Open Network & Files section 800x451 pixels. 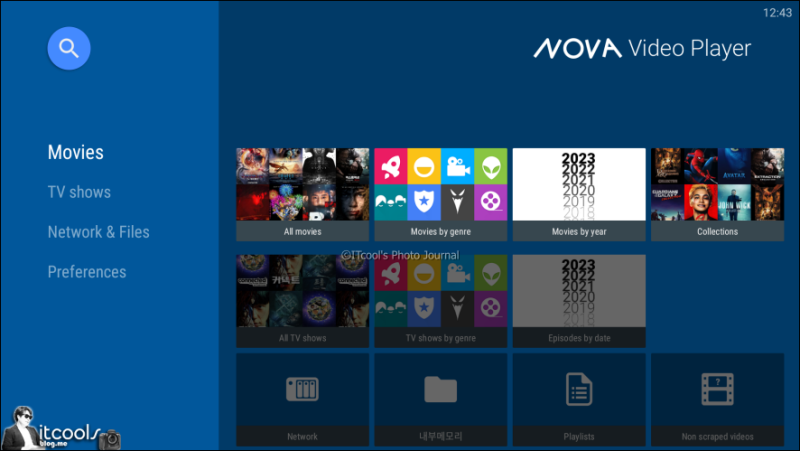click(x=98, y=232)
